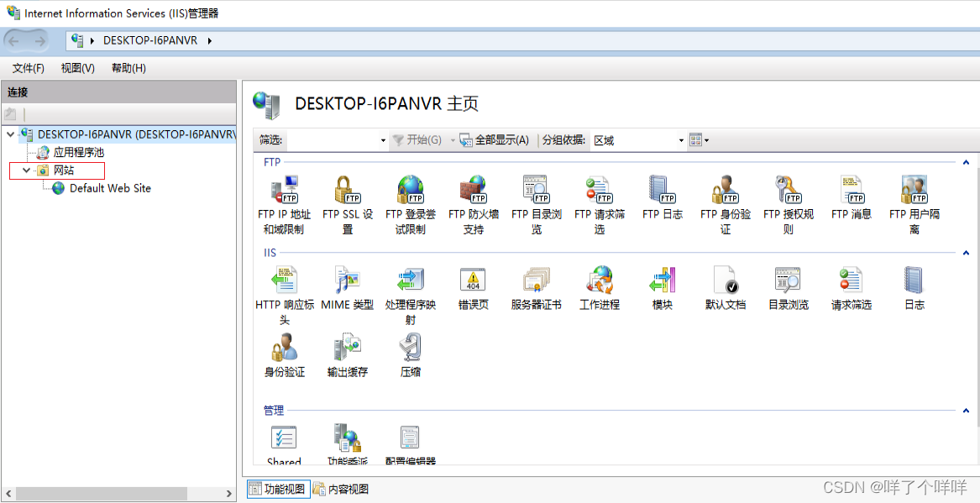Open Shared Configuration feature
Image resolution: width=980 pixels, height=503 pixels.
coord(285,445)
